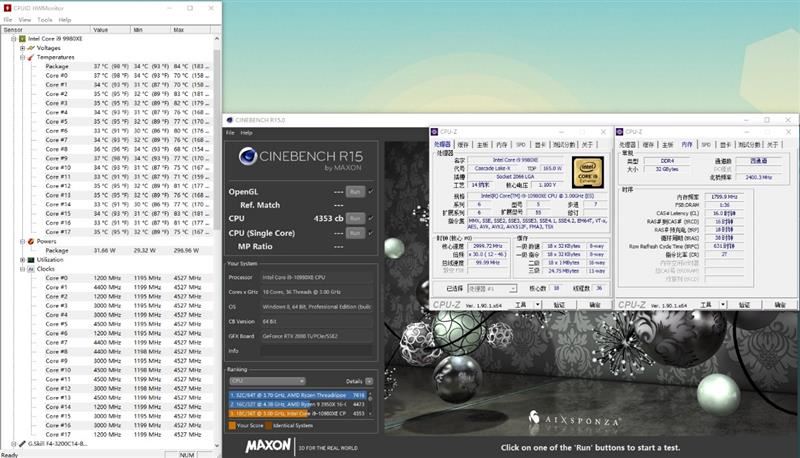Switch to the 测试分数 tab in right CPU-Z
Screen dimensions: 800x458
749,145
